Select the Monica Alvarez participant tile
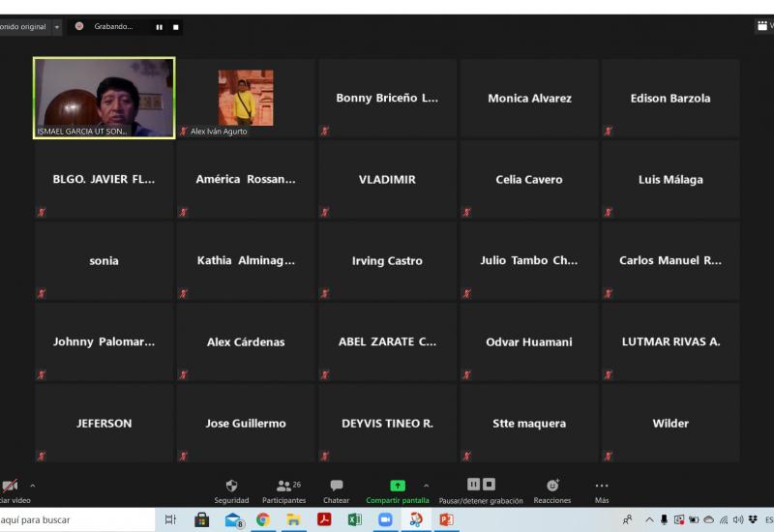 [x=529, y=98]
